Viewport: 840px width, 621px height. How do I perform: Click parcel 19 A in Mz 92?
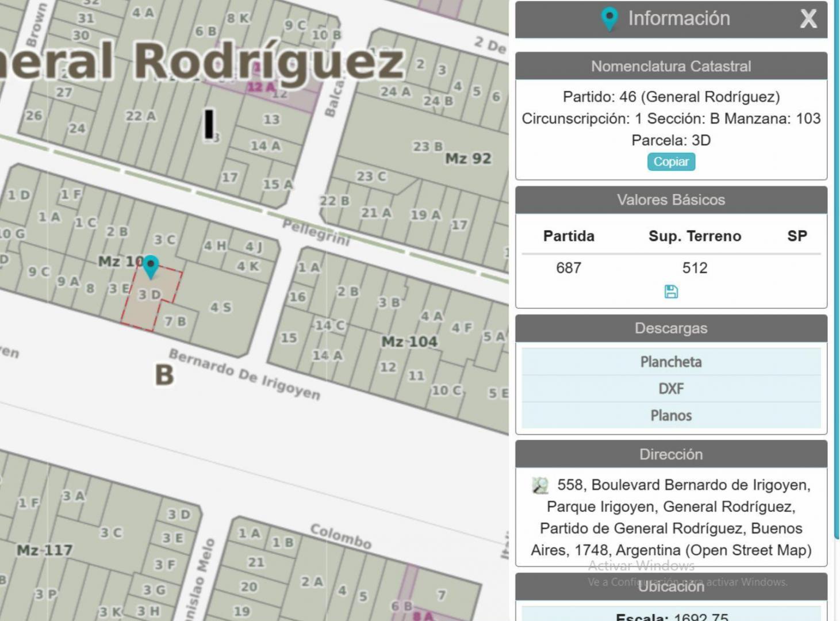click(425, 215)
